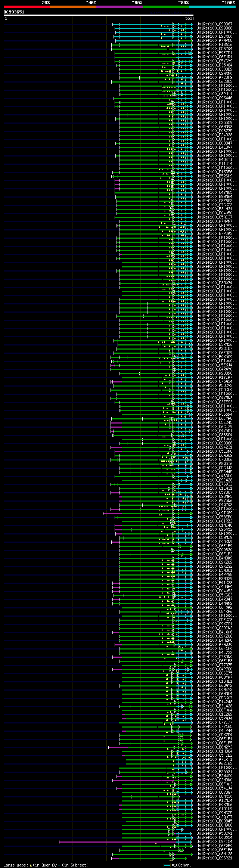Select the UniRef100_Q6ZJR1 label

click(x=214, y=57)
